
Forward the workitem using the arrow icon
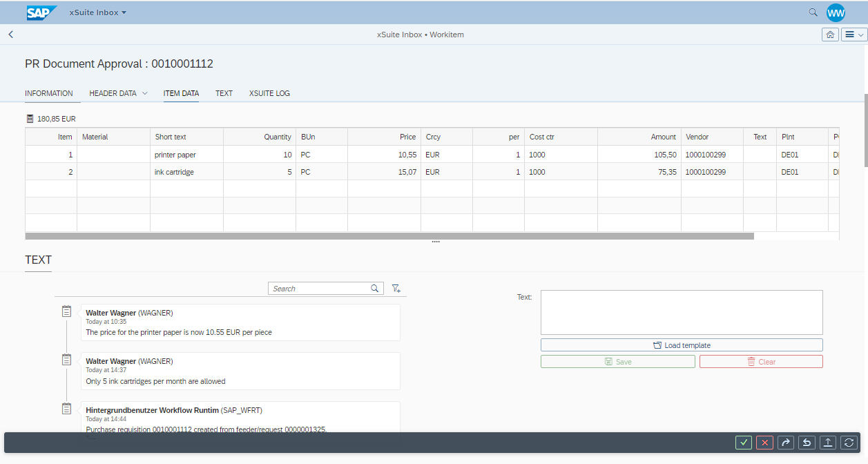[x=785, y=443]
